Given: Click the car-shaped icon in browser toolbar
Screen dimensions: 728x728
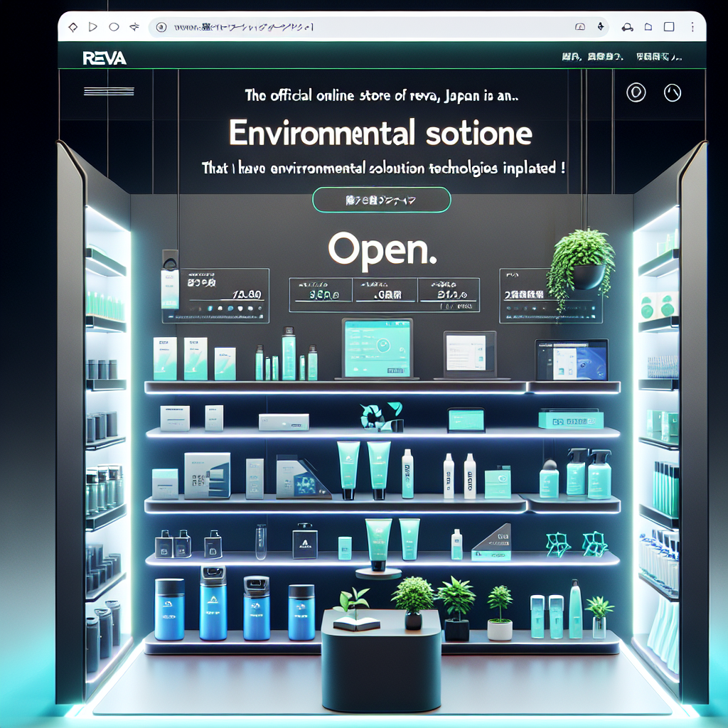Looking at the screenshot, I should click(627, 27).
